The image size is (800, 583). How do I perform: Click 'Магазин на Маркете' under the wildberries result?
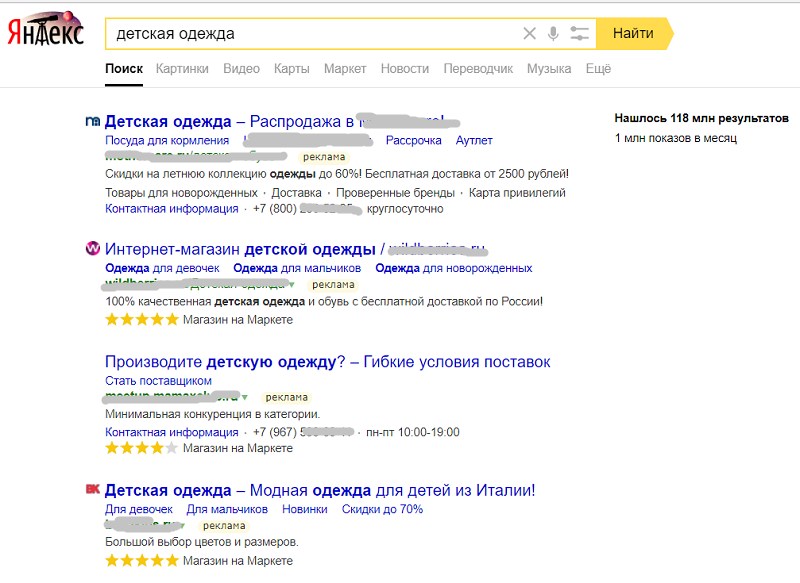[238, 320]
